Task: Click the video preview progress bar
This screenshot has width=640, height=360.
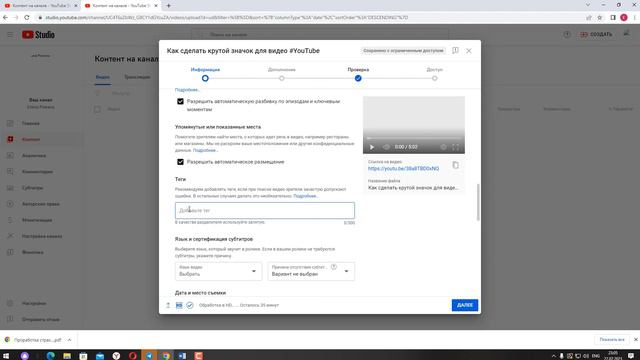Action: coord(413,138)
